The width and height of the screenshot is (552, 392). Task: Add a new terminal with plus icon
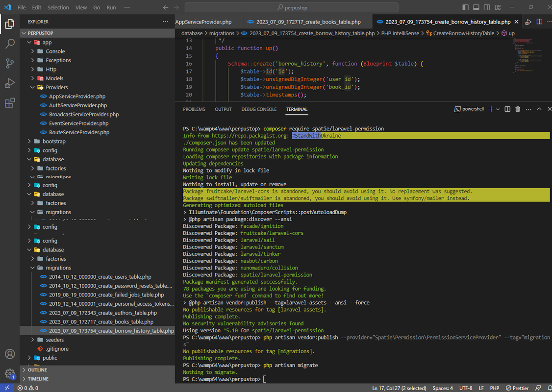coord(491,109)
